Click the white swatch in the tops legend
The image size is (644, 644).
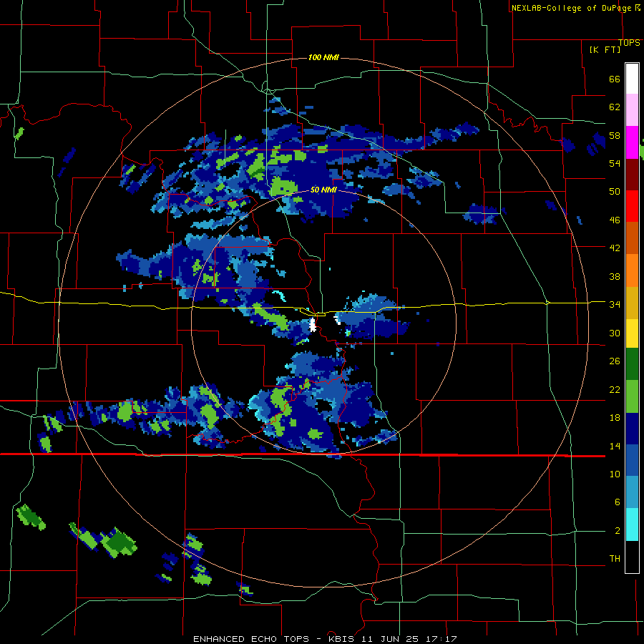pos(632,79)
